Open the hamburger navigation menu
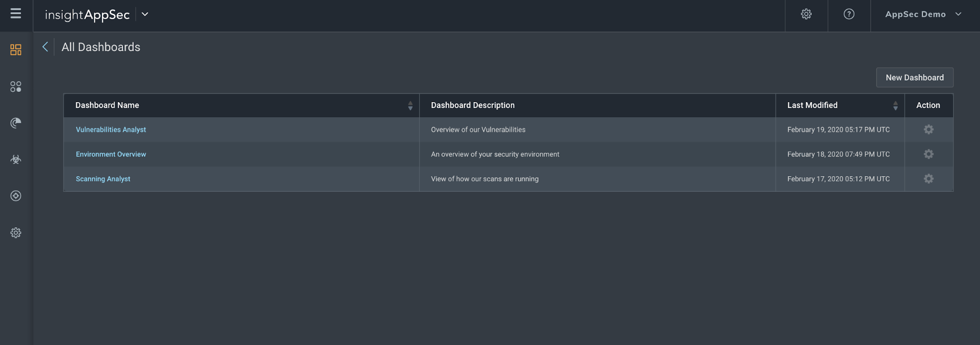The height and width of the screenshot is (345, 980). pos(16,14)
